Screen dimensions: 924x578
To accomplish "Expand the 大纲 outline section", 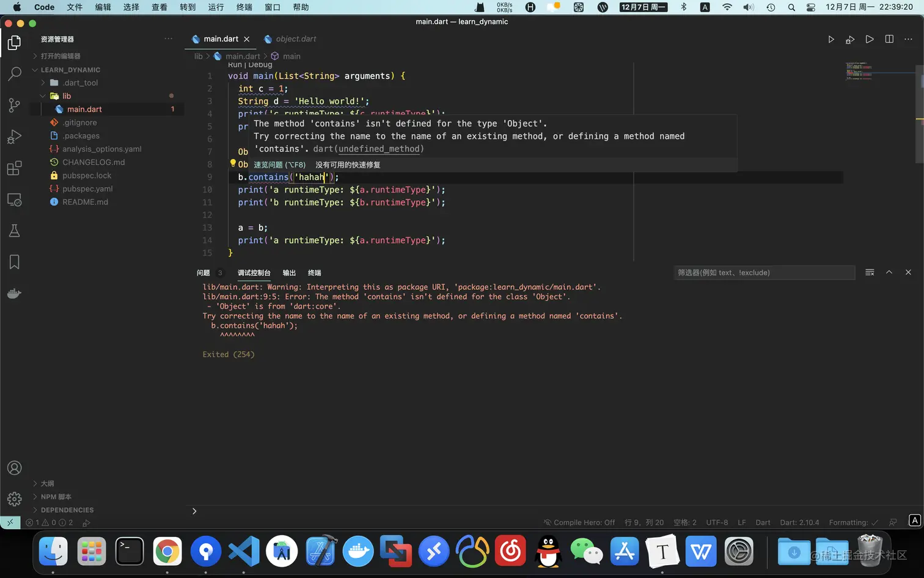I will 107,483.
